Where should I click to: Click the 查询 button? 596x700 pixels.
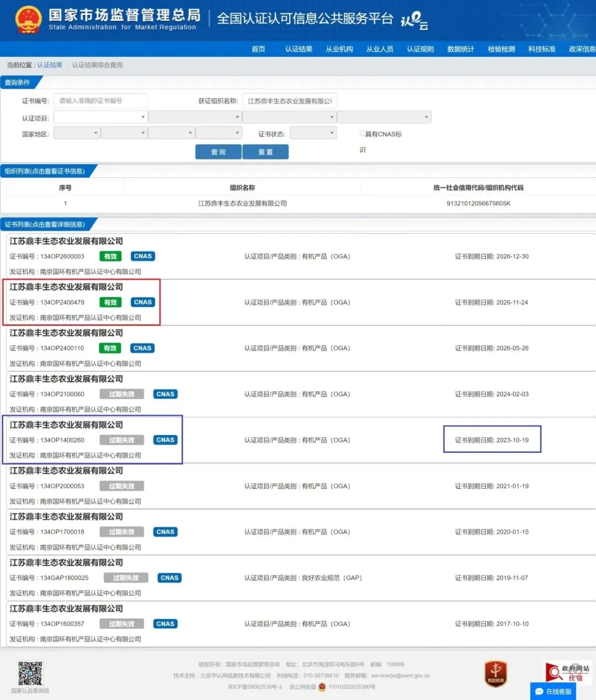[x=219, y=152]
